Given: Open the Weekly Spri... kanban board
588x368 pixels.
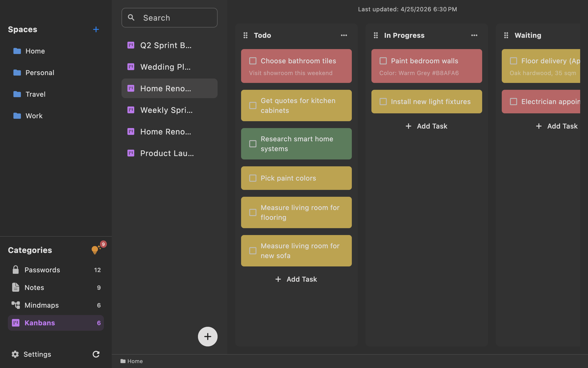Looking at the screenshot, I should click(x=169, y=110).
